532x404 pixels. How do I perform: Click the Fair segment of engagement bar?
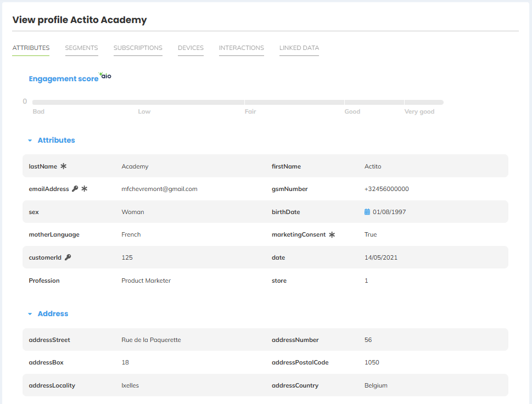(x=294, y=102)
